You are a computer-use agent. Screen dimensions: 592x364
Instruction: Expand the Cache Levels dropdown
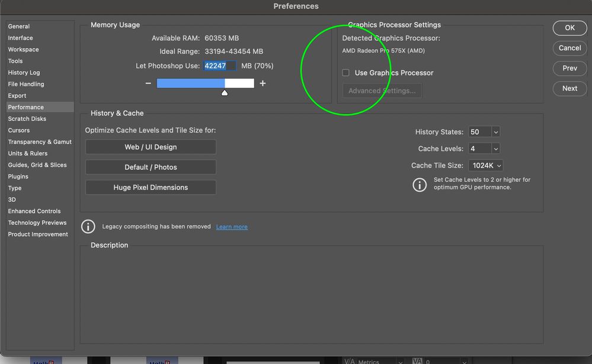(484, 149)
